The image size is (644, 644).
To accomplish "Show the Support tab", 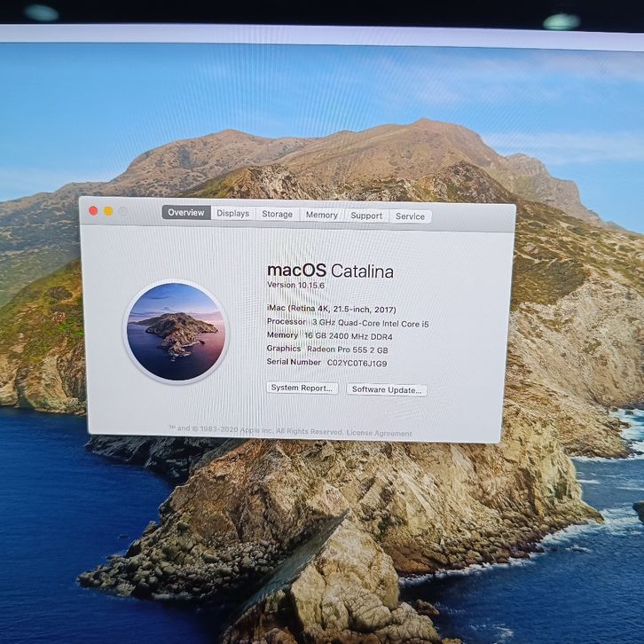I will click(366, 216).
